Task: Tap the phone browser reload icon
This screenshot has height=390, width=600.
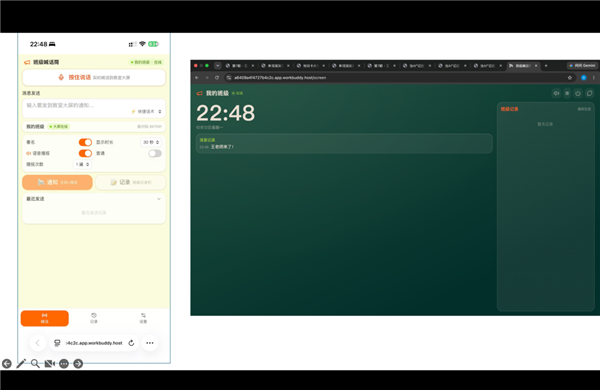Action: 131,343
